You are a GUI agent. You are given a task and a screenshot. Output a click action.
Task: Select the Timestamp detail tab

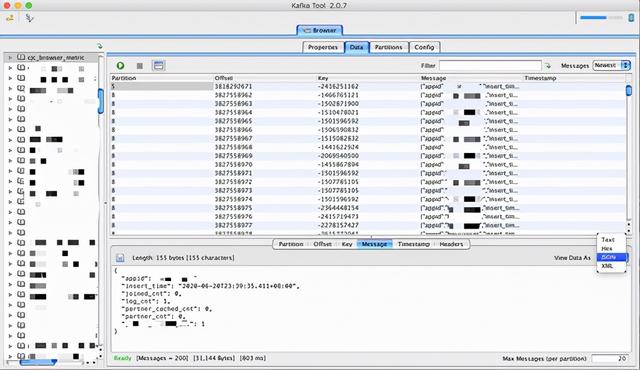413,244
